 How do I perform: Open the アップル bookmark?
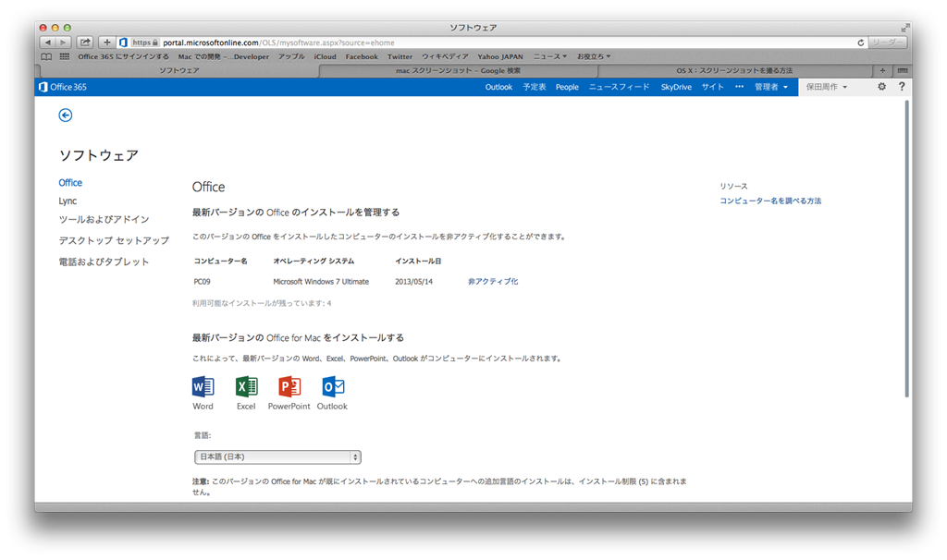[x=291, y=56]
